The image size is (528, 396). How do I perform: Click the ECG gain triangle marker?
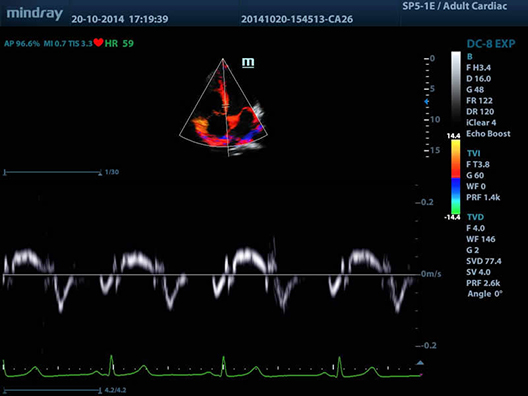click(x=420, y=363)
